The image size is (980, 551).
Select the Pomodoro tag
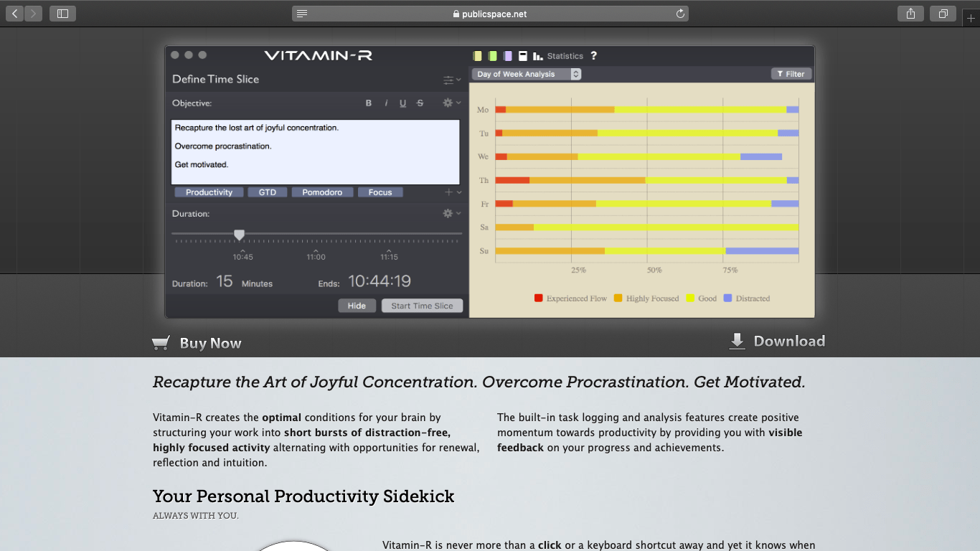click(x=322, y=192)
